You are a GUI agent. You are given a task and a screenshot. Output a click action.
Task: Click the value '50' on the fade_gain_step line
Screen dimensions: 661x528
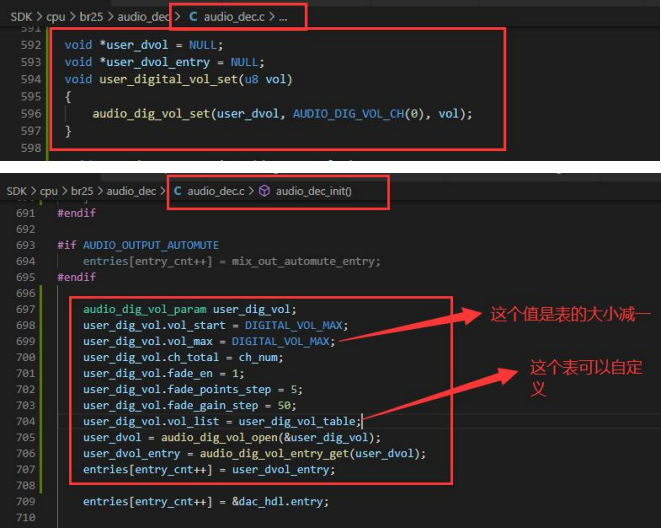pyautogui.click(x=284, y=405)
